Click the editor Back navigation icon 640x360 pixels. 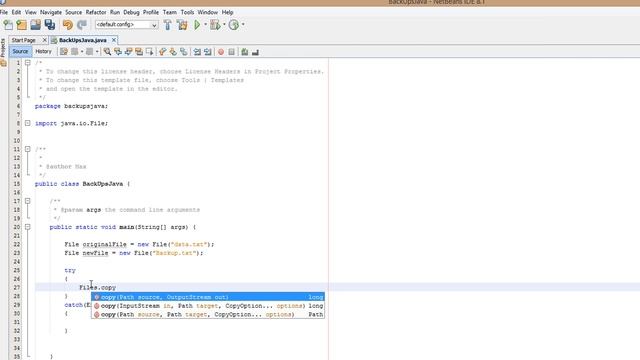tap(75, 52)
